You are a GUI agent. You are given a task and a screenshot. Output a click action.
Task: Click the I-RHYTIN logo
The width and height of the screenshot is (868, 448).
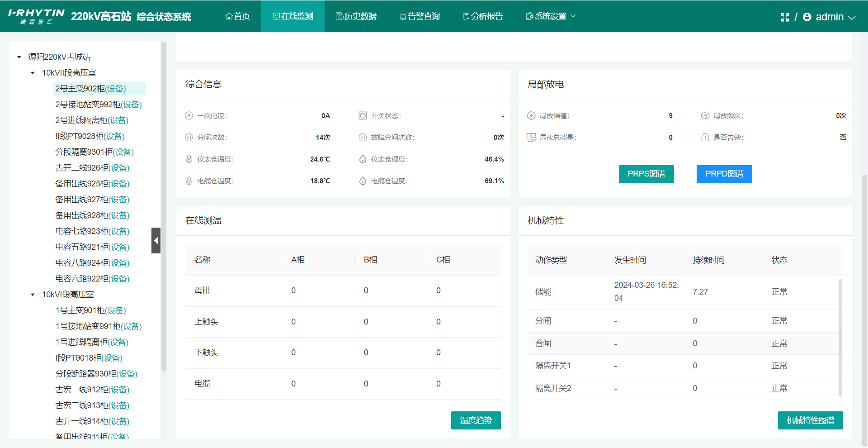pos(36,16)
